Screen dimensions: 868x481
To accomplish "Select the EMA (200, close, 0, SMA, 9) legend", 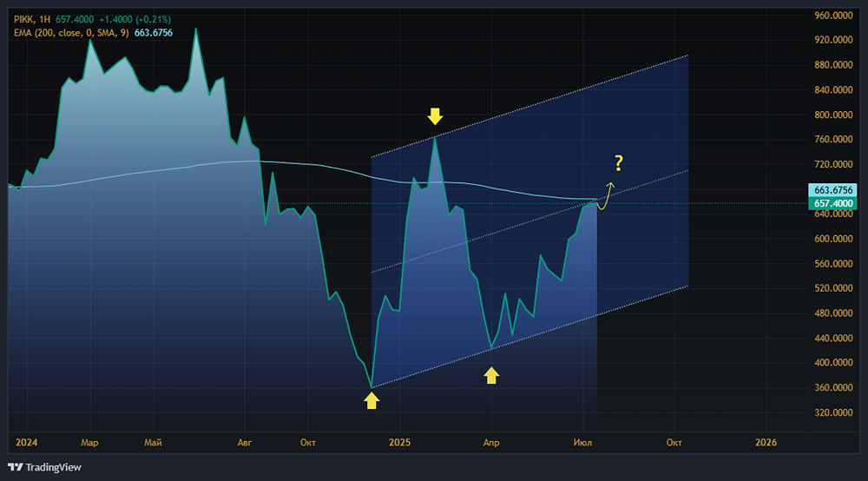I will [71, 33].
